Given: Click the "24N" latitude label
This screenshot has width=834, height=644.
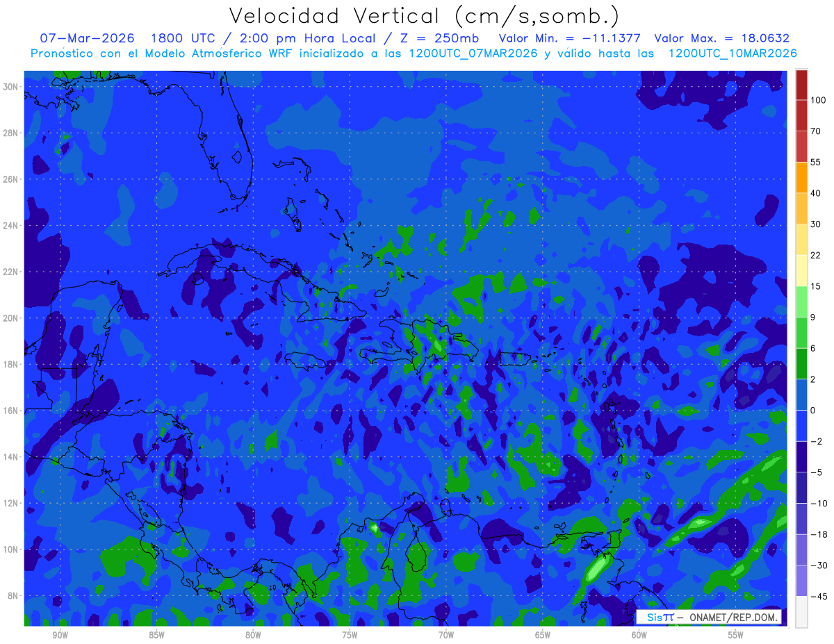Looking at the screenshot, I should click(x=12, y=225).
